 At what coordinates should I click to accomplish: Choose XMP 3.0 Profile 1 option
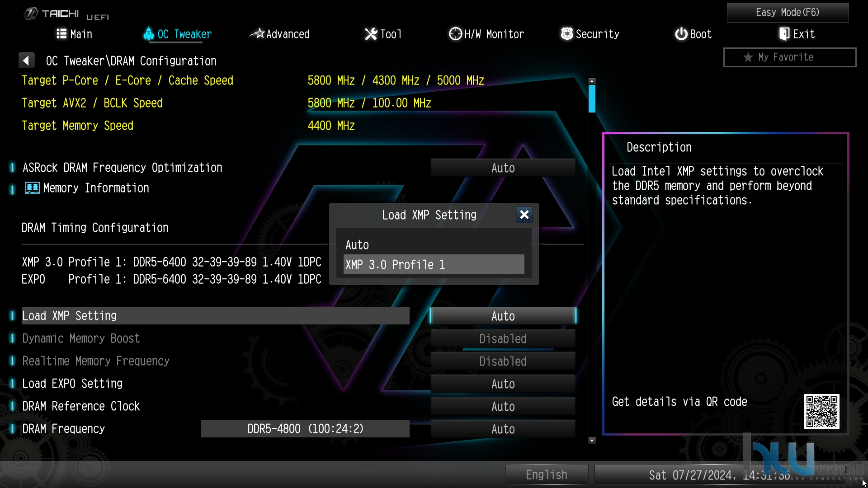tap(434, 264)
